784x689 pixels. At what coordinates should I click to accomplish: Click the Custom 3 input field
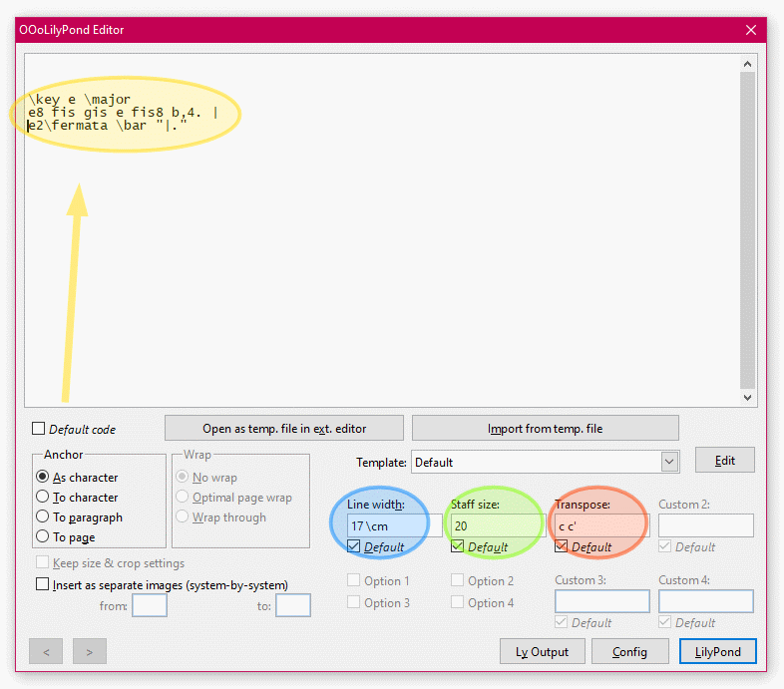point(602,601)
